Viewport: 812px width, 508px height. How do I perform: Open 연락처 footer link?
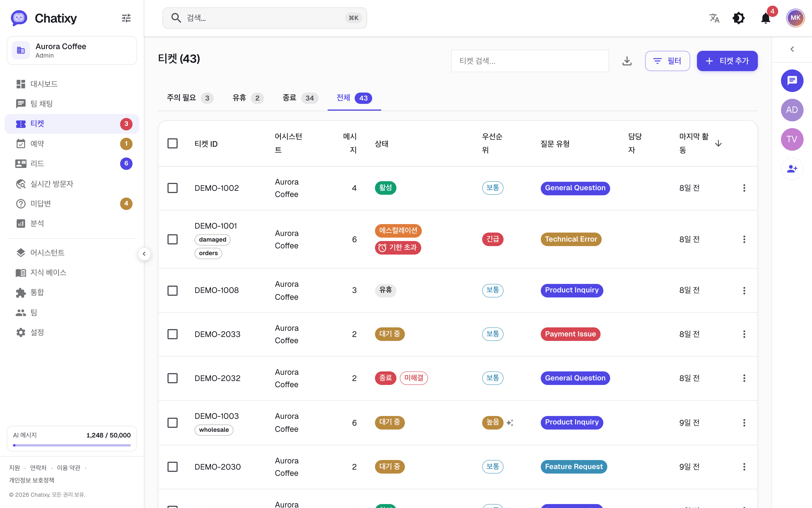38,468
